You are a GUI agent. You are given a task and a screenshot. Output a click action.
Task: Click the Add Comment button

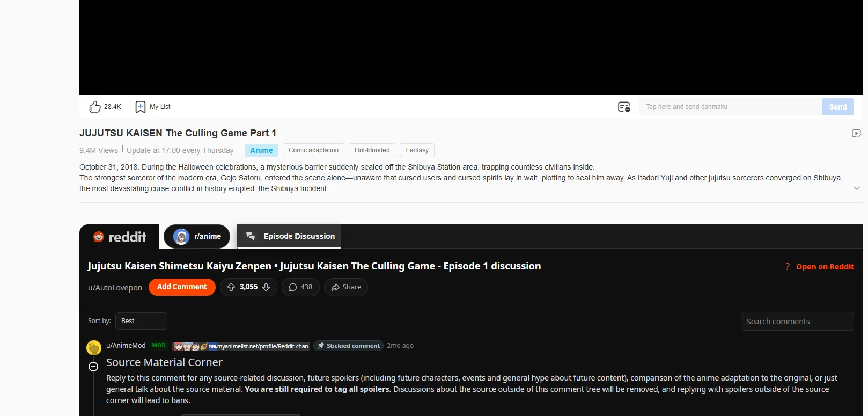coord(182,287)
